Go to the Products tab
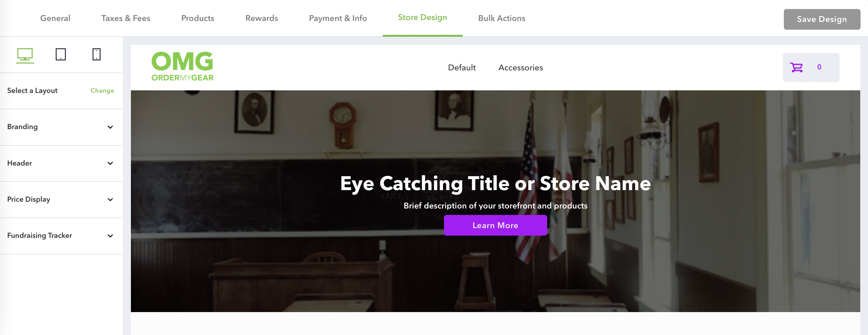868x335 pixels. (198, 18)
